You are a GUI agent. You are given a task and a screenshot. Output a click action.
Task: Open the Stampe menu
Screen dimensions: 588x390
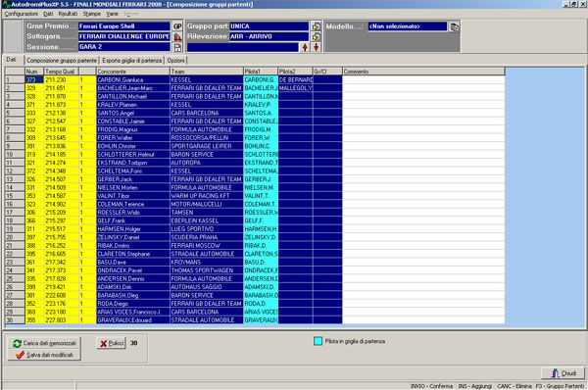tap(92, 14)
